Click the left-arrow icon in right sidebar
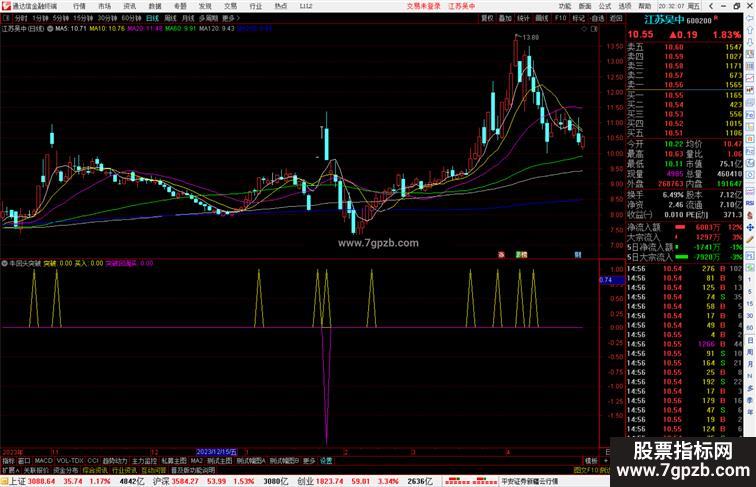The height and width of the screenshot is (487, 756). point(750,18)
